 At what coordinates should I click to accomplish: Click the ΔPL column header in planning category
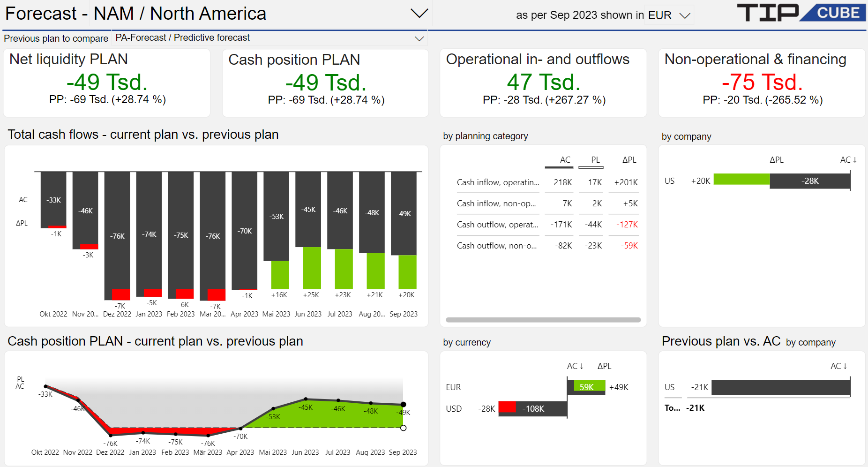629,160
